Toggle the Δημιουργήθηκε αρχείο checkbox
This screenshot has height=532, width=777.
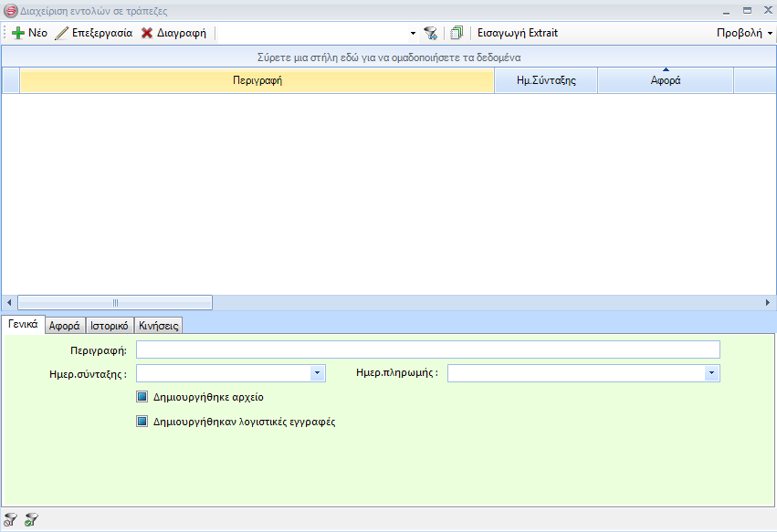142,397
